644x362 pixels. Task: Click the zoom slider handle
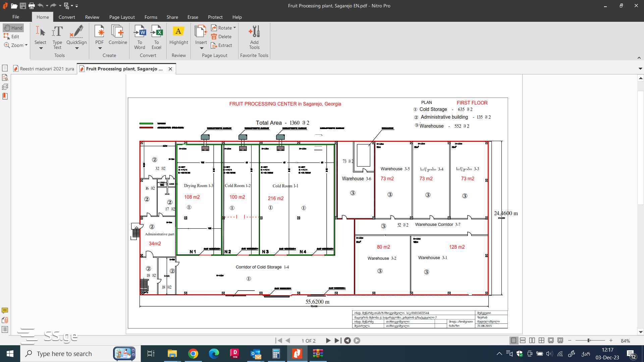(589, 341)
